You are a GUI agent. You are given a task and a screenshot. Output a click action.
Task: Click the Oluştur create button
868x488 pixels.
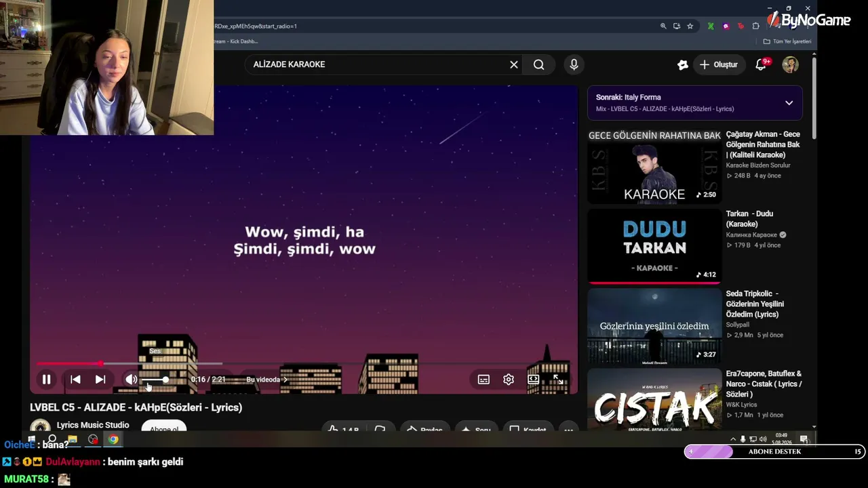[x=719, y=64]
